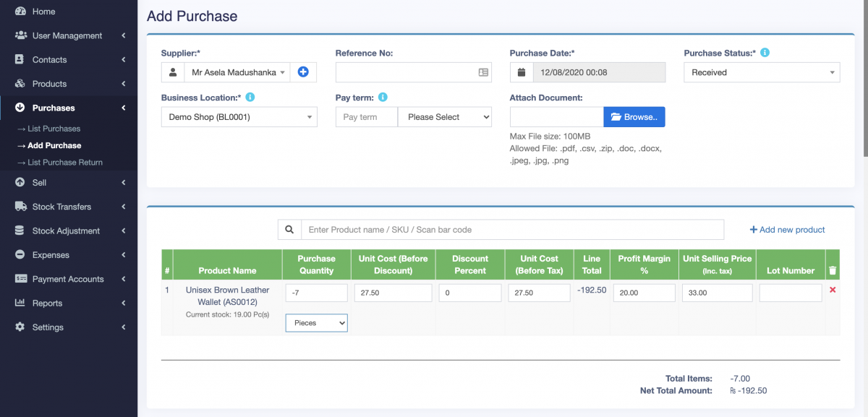
Task: Click Unisex Brown Leather Wallet product name
Action: [x=227, y=296]
